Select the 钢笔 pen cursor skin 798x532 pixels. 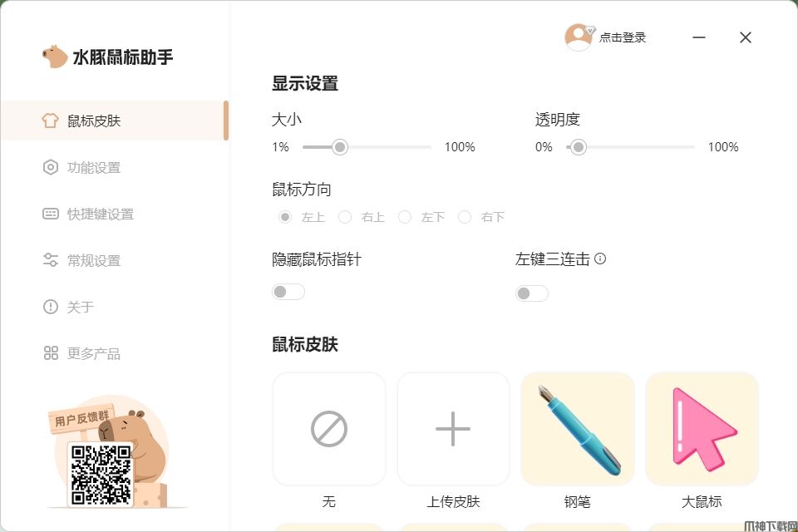[x=577, y=429]
